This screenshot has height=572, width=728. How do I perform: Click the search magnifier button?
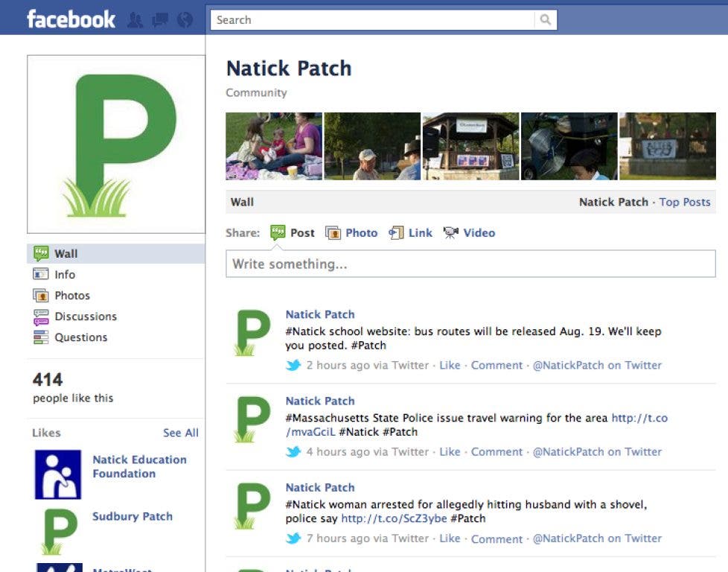point(546,20)
